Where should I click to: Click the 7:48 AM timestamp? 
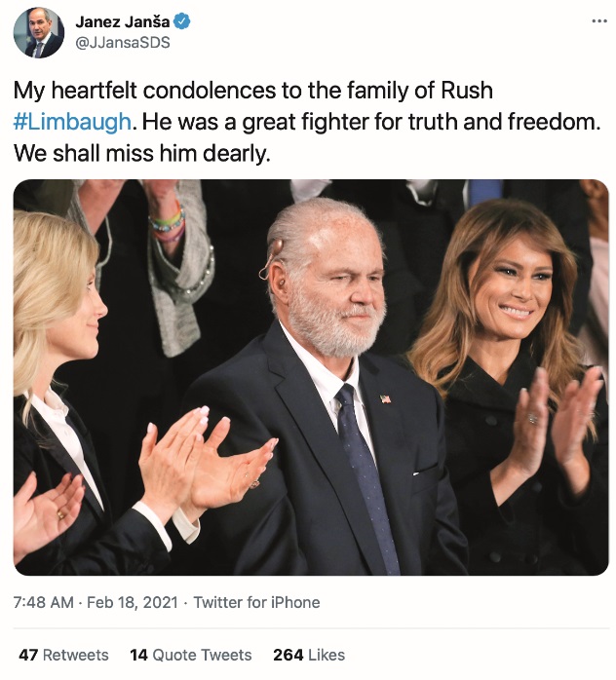tap(44, 603)
